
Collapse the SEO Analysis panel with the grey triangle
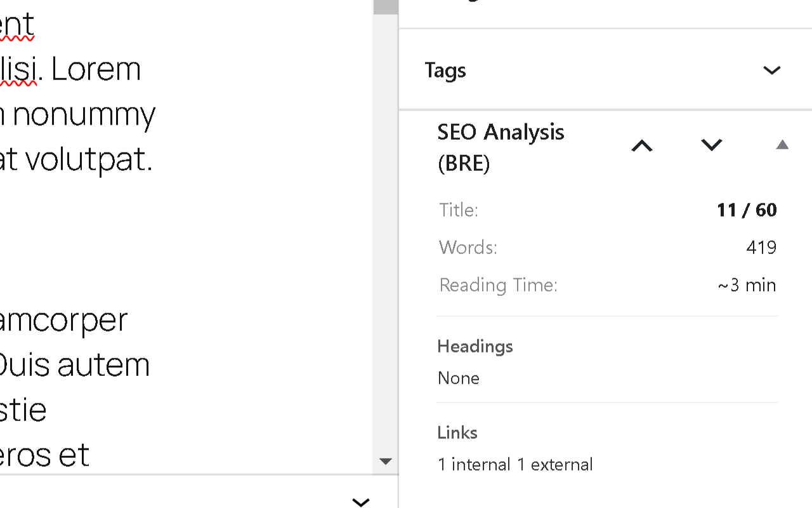[783, 145]
